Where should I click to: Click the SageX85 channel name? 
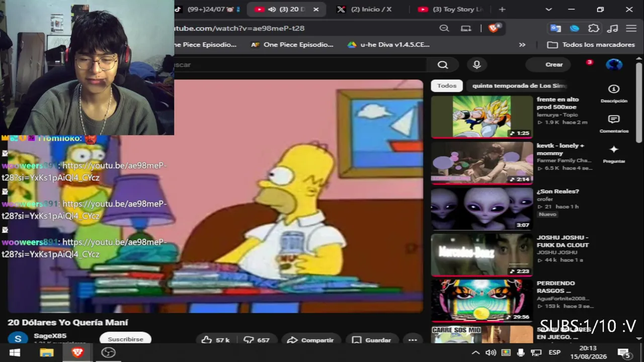coord(50,336)
